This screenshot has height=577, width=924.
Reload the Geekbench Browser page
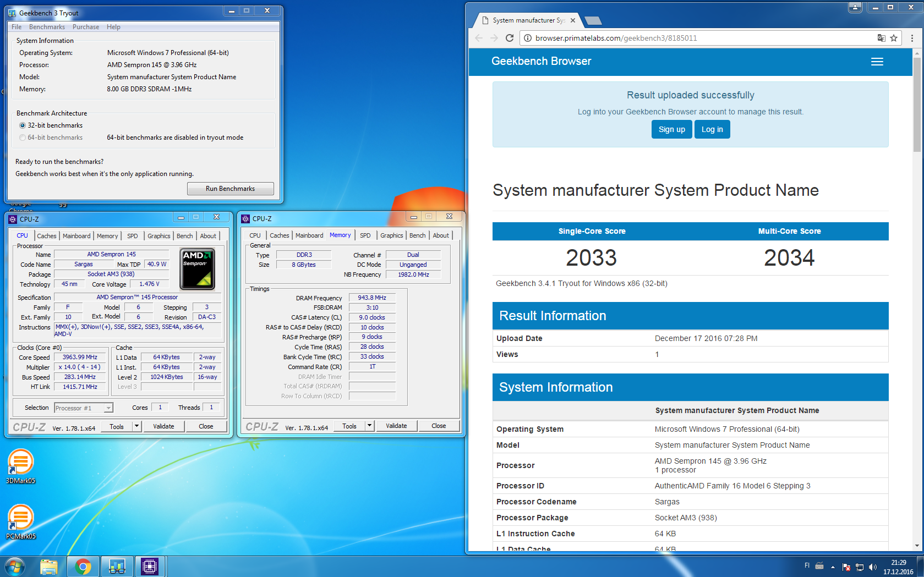pos(510,38)
